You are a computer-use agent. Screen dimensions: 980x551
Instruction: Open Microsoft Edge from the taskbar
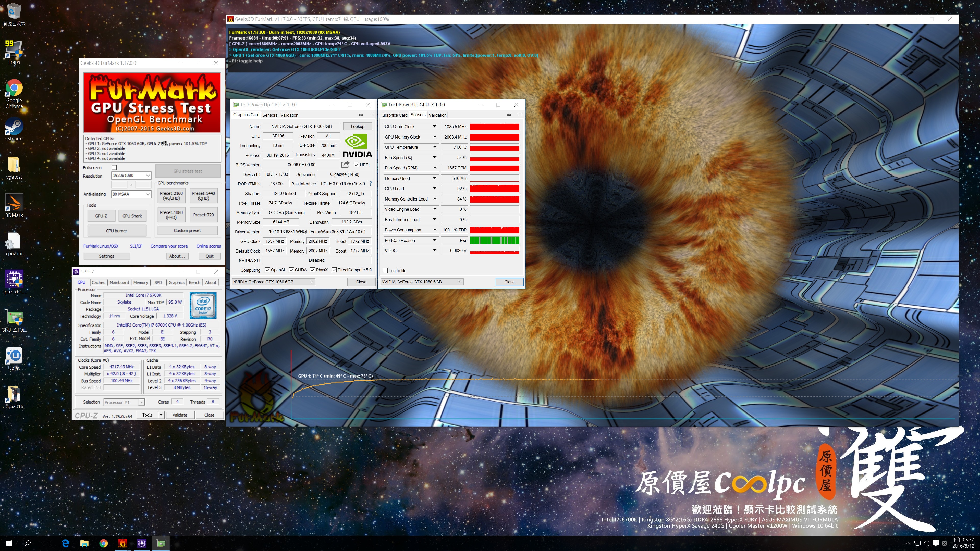65,543
